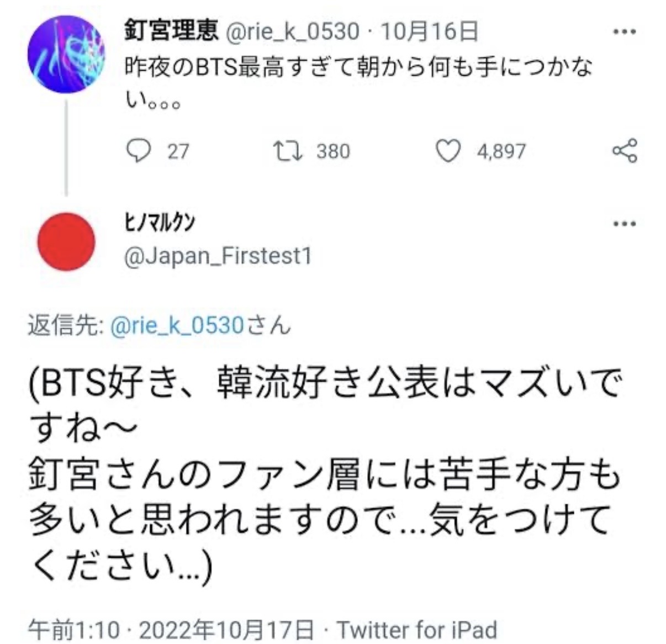Like the tweet with the heart icon
Screen dimensions: 666x644
(448, 151)
